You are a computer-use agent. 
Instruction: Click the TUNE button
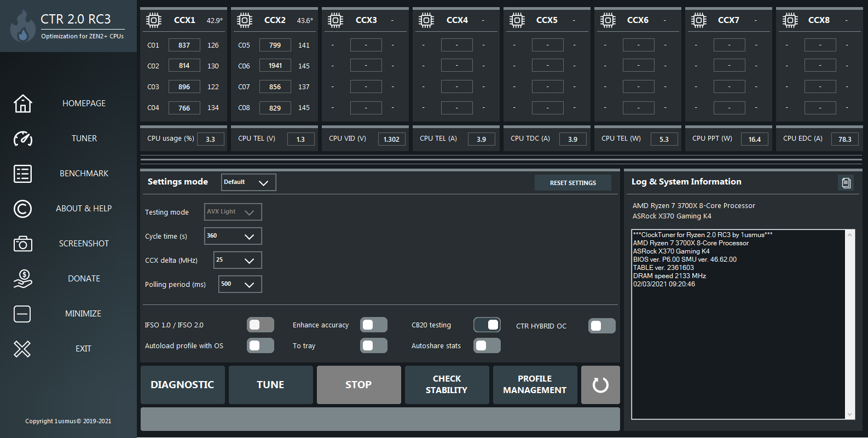[271, 385]
